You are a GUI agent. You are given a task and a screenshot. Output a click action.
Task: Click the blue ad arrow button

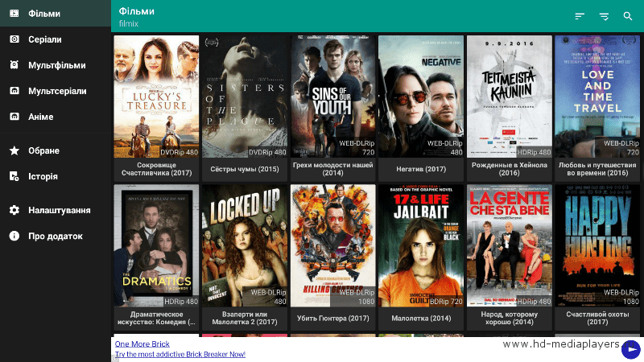click(x=631, y=350)
